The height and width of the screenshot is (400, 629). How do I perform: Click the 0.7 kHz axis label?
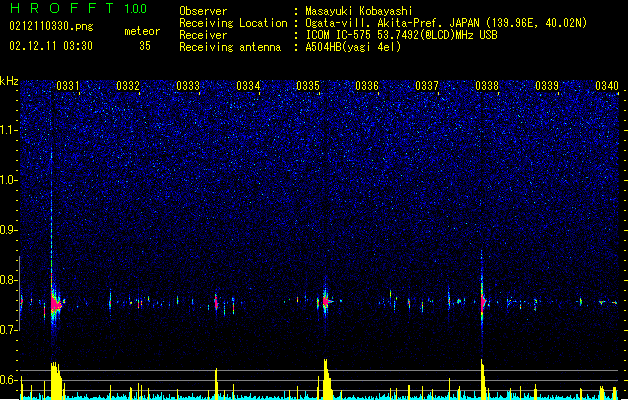[x=9, y=330]
